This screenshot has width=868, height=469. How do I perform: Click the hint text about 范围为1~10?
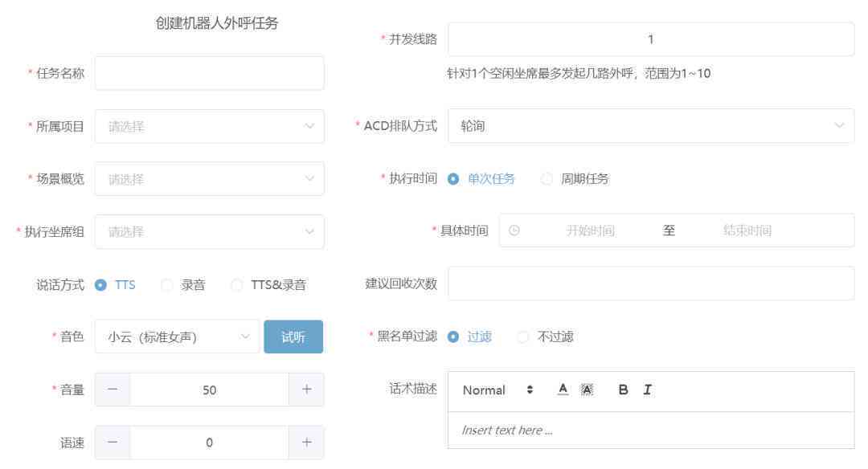pos(579,73)
